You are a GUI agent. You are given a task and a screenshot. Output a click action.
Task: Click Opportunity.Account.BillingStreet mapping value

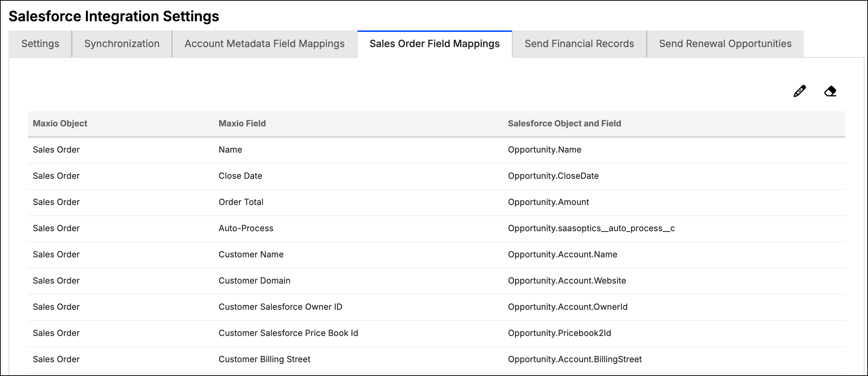[x=575, y=359]
